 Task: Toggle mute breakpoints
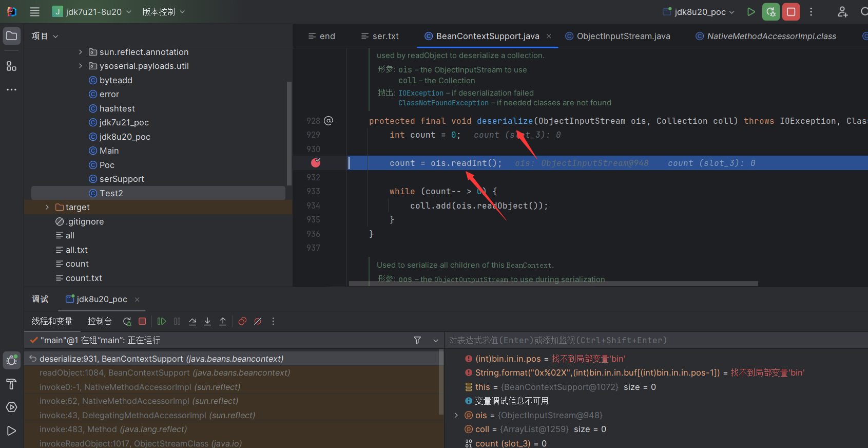[x=258, y=321]
